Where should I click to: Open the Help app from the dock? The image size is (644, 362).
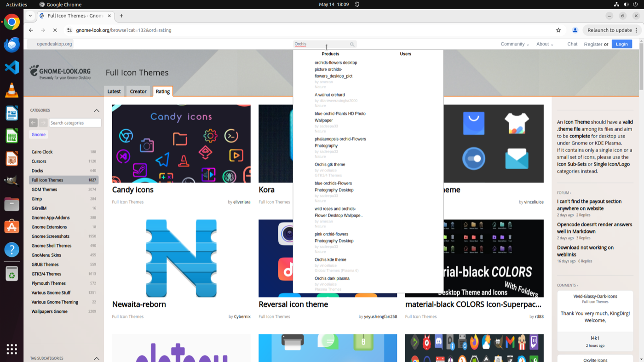tap(11, 250)
